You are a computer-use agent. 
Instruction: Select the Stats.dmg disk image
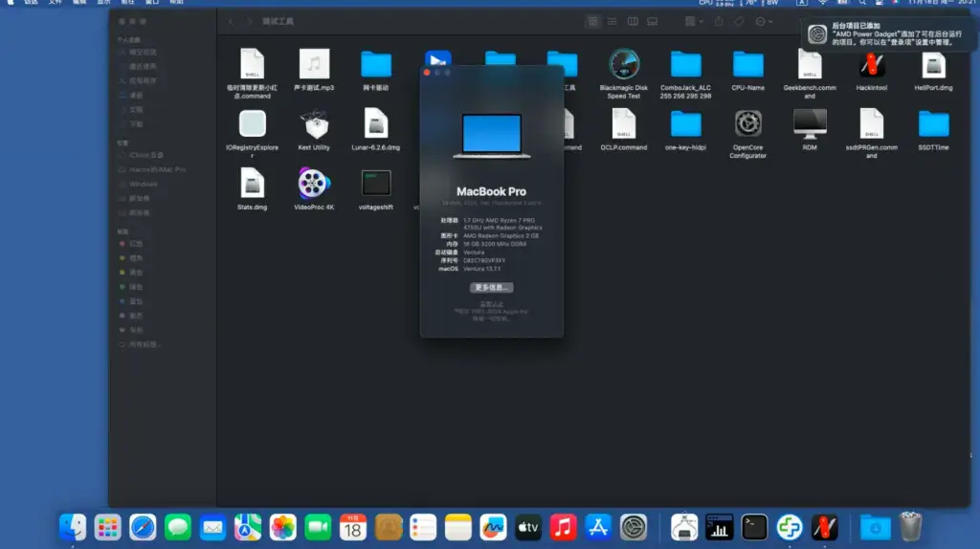252,183
